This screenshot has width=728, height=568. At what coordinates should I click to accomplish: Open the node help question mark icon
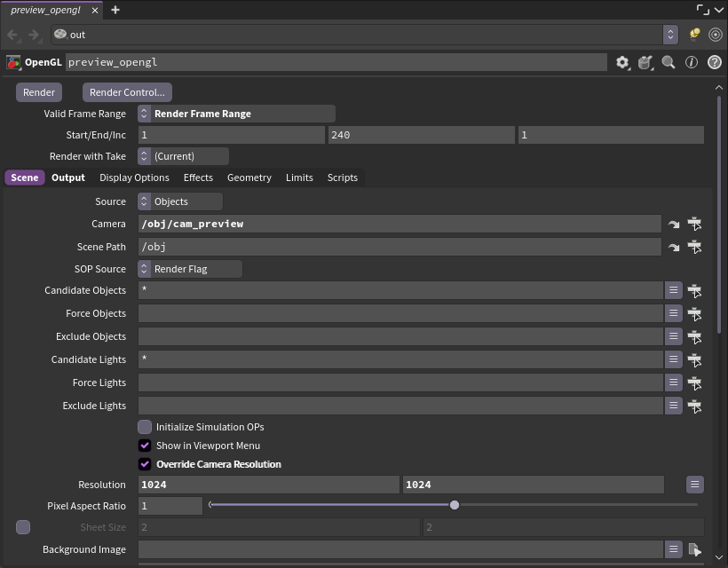tap(715, 62)
